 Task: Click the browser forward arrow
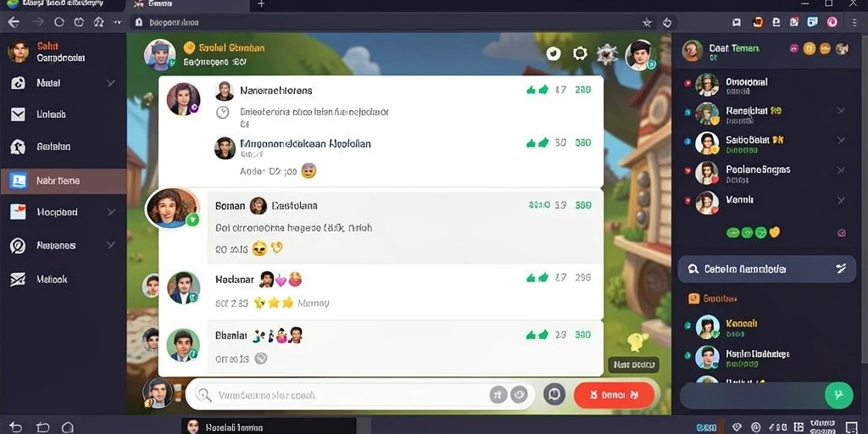[38, 22]
